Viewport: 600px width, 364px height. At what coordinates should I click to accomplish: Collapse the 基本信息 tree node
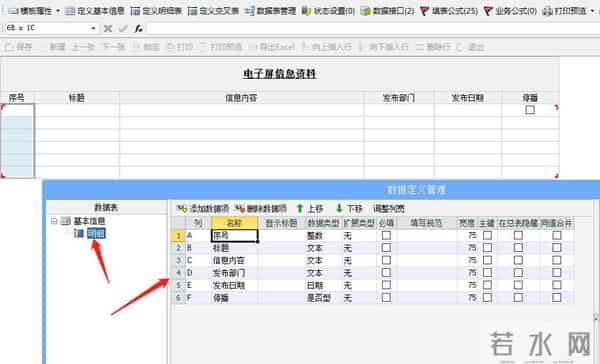pos(54,221)
